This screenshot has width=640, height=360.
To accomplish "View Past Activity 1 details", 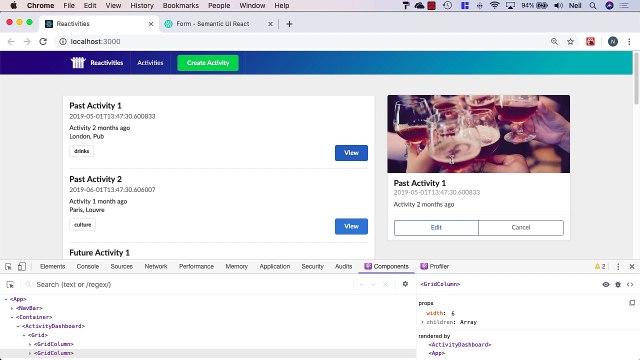I will [x=351, y=153].
